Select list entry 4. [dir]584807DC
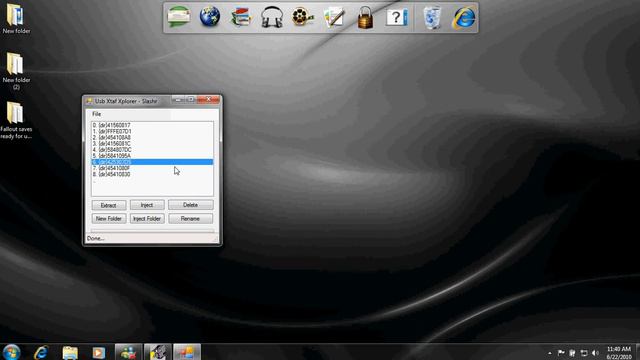The height and width of the screenshot is (360, 640). [152, 150]
